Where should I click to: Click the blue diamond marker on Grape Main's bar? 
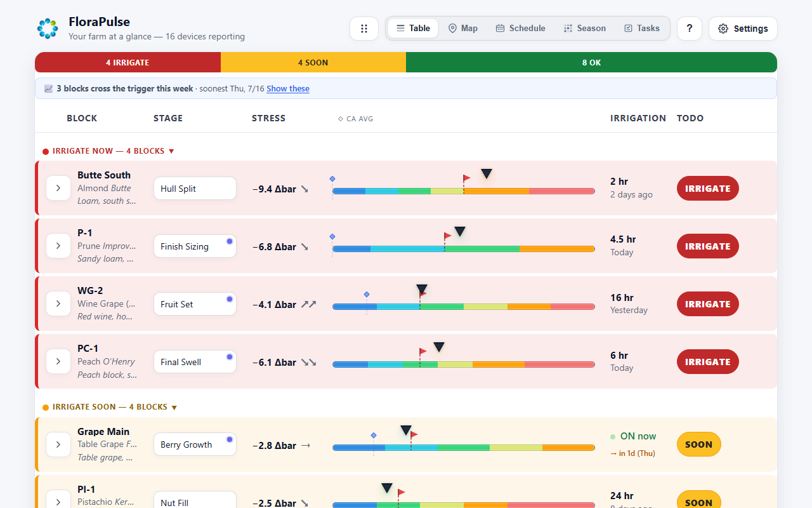tap(374, 435)
